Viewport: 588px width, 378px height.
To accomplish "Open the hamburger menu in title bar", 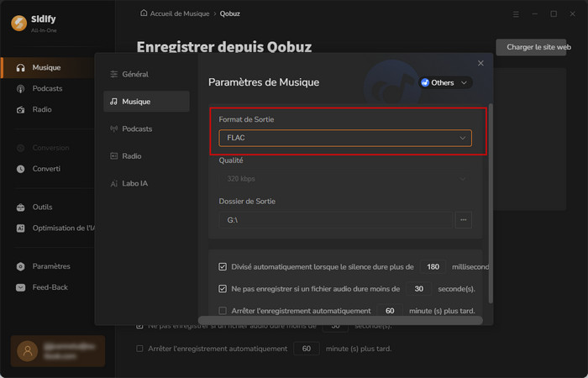I will pos(516,14).
